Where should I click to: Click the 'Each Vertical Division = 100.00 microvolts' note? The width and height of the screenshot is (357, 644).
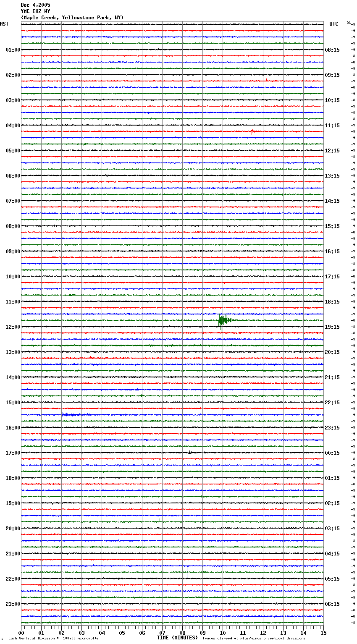tap(53, 639)
